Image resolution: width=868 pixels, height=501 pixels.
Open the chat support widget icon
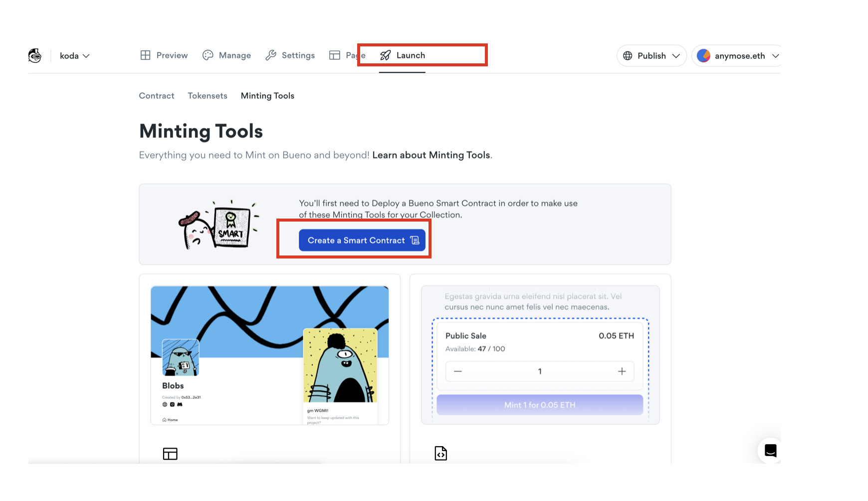[770, 451]
